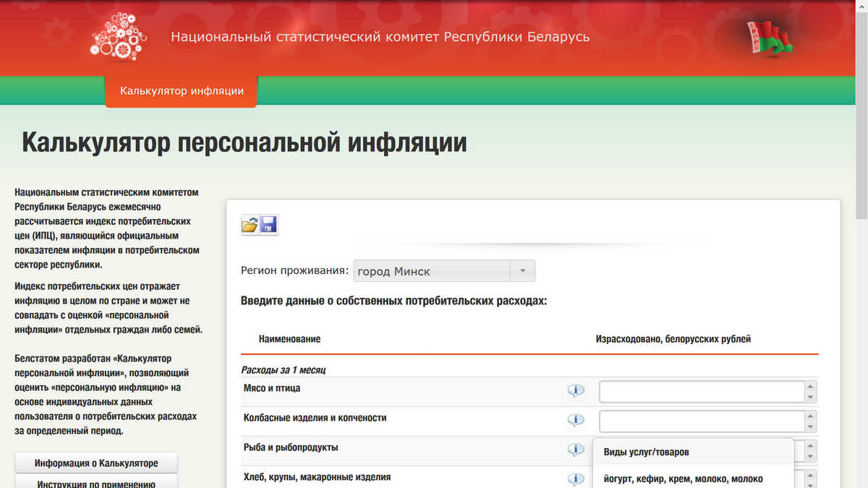Screen dimensions: 868x488
Task: Click the Расходы за 1 месяц section label
Action: pos(284,370)
